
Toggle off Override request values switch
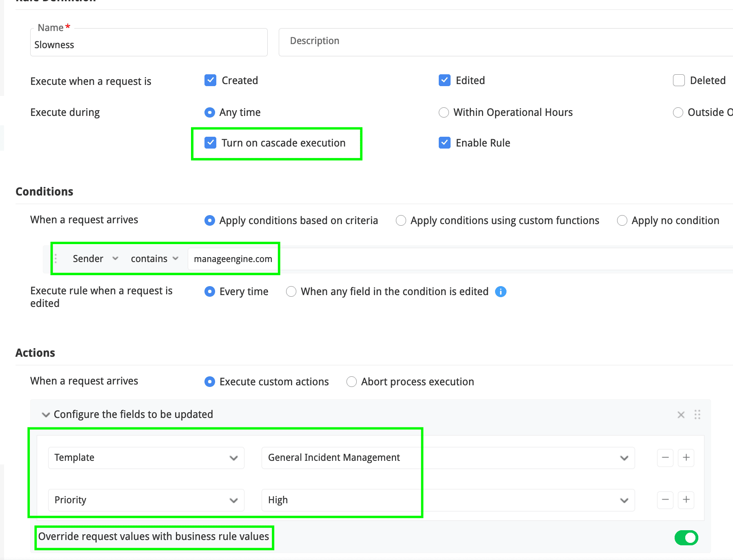click(686, 538)
